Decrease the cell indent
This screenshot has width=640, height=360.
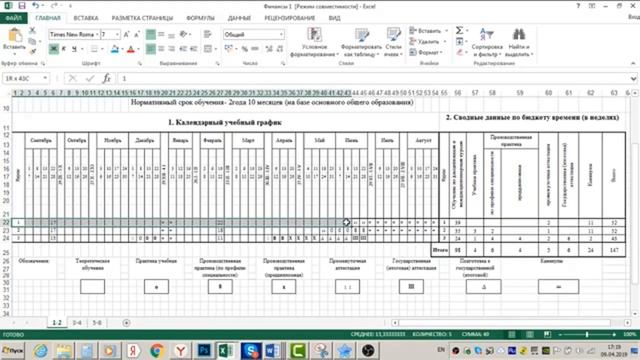[183, 49]
